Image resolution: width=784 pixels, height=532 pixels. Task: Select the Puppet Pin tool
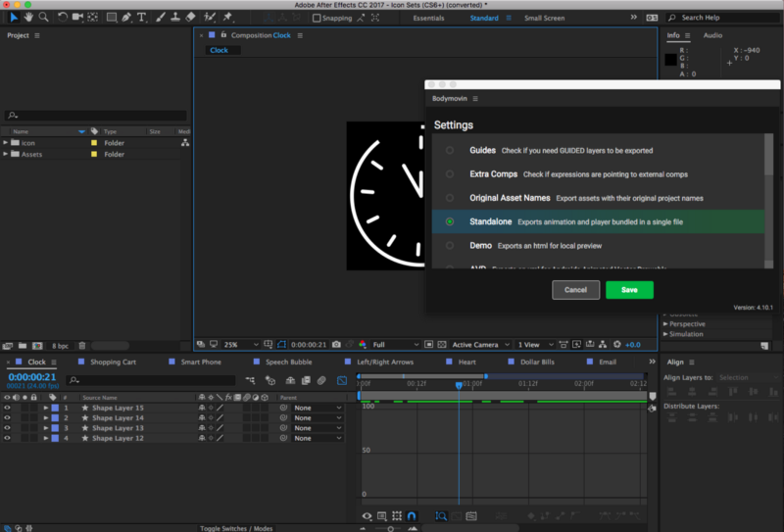pos(228,18)
